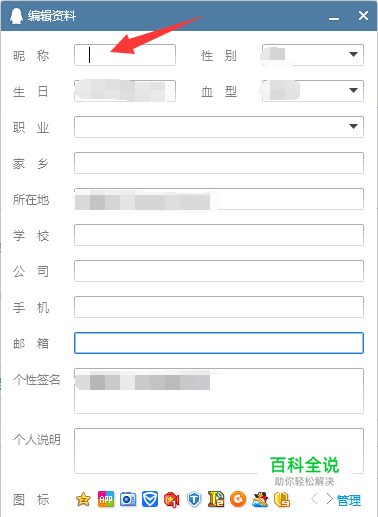Screen dimensions: 378x517
Task: Click the gold book icon
Action: [x=282, y=499]
